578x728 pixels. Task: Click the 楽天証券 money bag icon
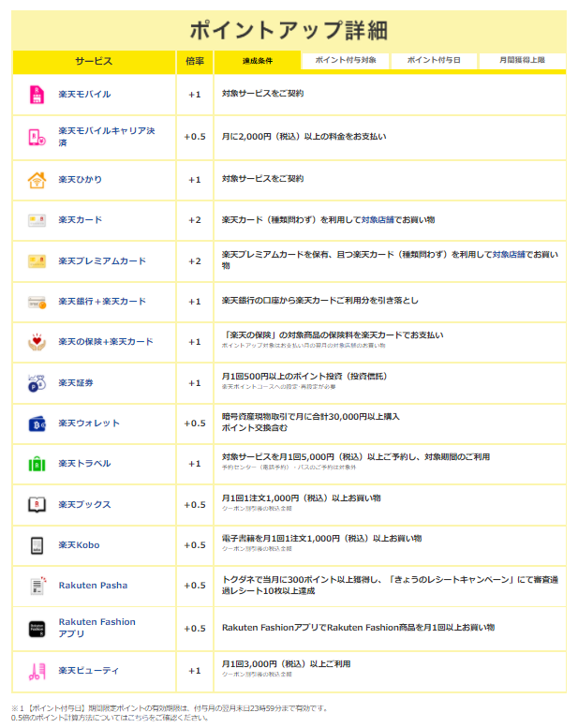37,383
